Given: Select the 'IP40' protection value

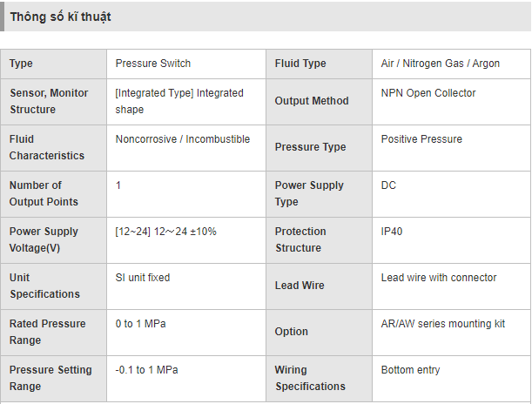Looking at the screenshot, I should pyautogui.click(x=392, y=232).
